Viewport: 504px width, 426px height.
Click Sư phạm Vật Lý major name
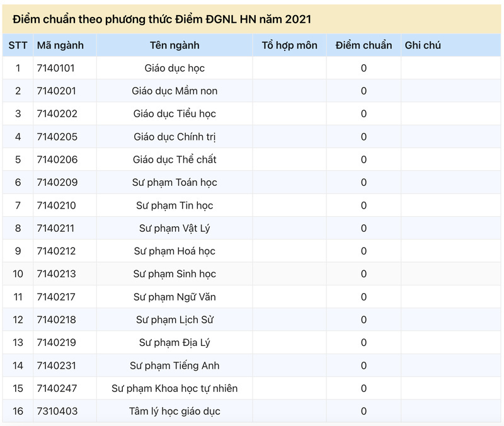(175, 228)
